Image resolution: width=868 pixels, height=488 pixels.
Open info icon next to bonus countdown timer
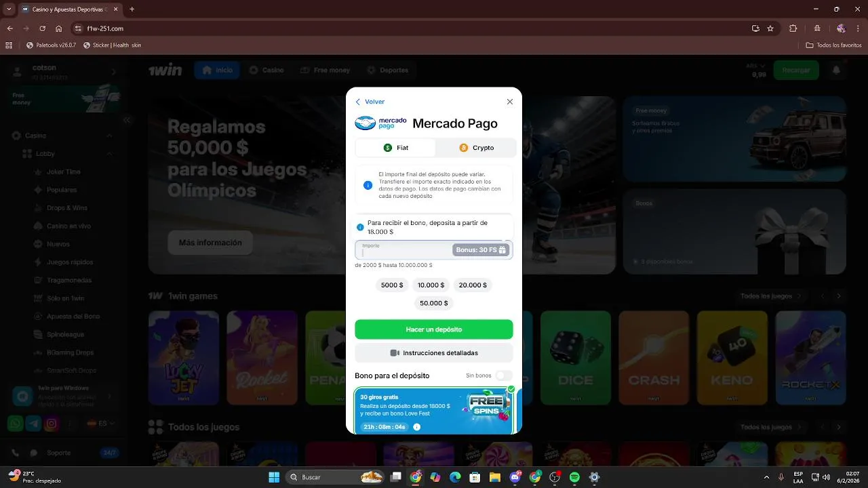[417, 427]
